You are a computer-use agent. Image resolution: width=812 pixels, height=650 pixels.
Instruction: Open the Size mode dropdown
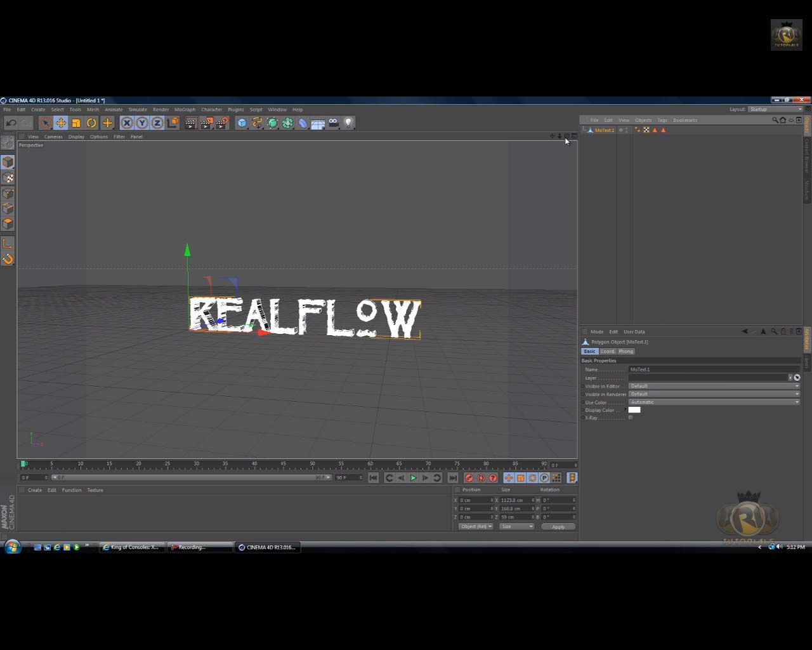click(516, 526)
